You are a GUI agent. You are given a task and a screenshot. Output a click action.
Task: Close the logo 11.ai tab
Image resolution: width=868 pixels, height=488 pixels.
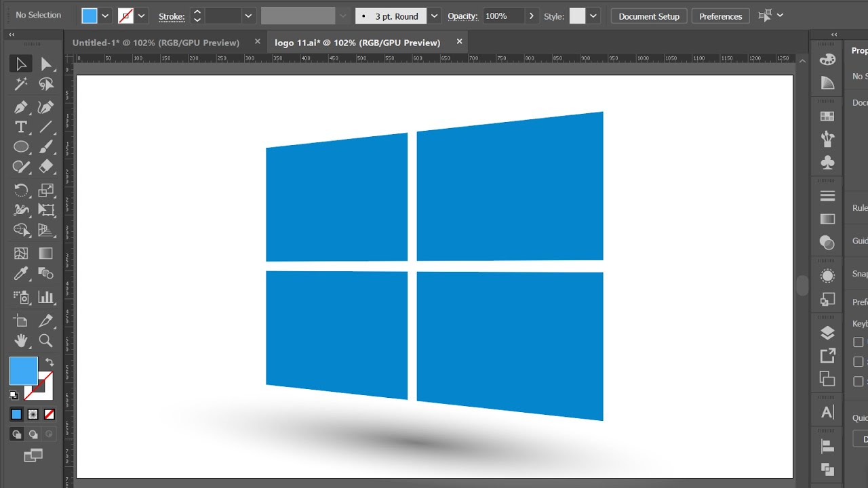click(459, 41)
